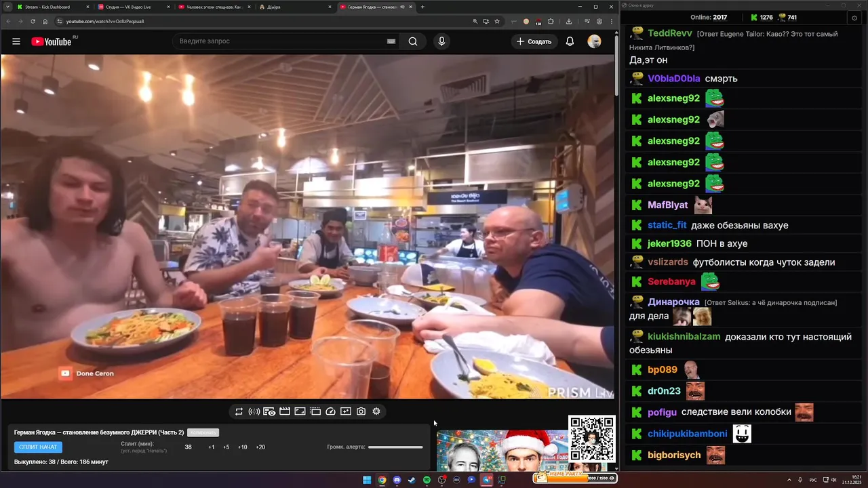
Task: Click username jeker1936 in chat
Action: [669, 243]
